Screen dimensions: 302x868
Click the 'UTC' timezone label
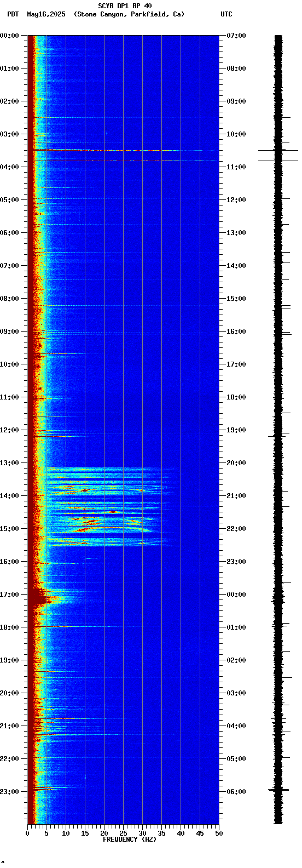[226, 14]
